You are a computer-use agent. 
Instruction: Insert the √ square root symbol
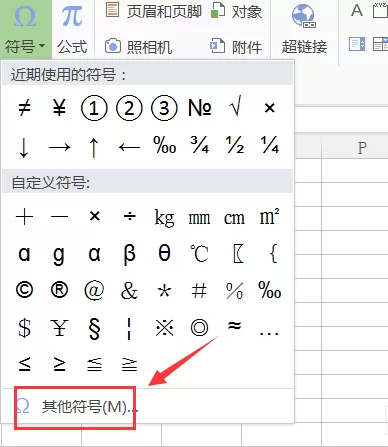coord(235,107)
